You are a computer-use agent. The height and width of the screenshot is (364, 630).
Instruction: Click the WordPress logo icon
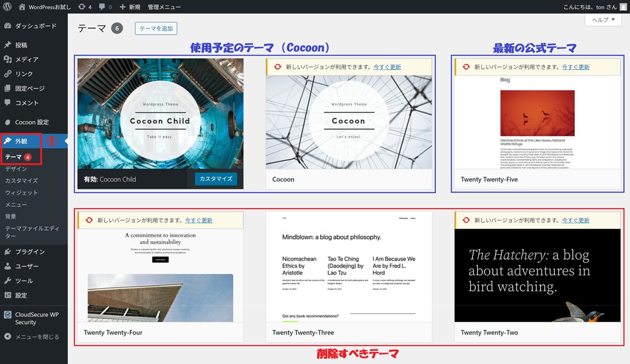pyautogui.click(x=7, y=7)
